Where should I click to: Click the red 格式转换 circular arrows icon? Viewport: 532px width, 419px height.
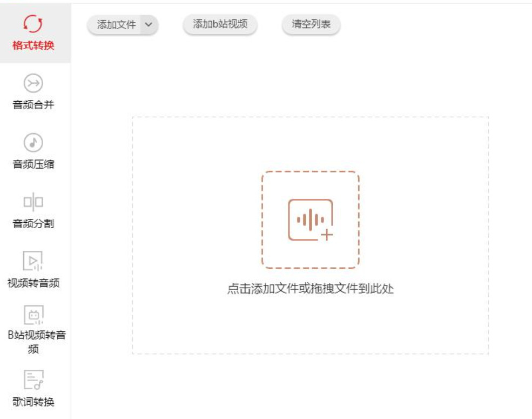pyautogui.click(x=33, y=24)
